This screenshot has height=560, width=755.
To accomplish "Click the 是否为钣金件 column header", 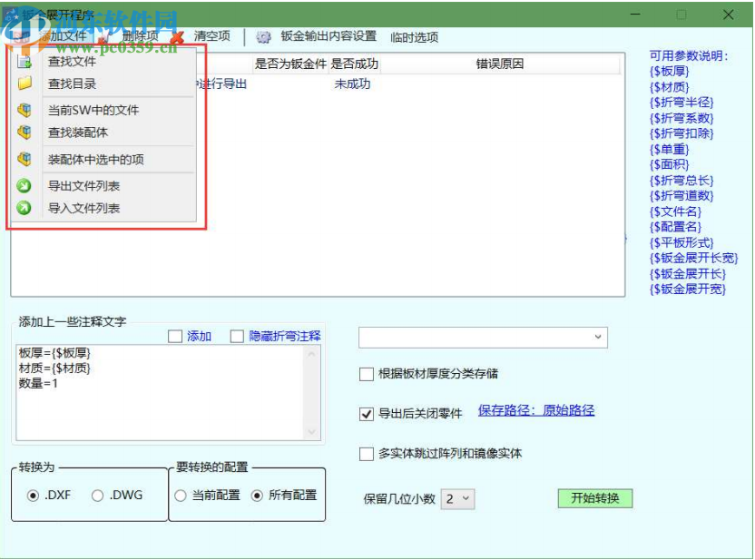I will [x=290, y=64].
